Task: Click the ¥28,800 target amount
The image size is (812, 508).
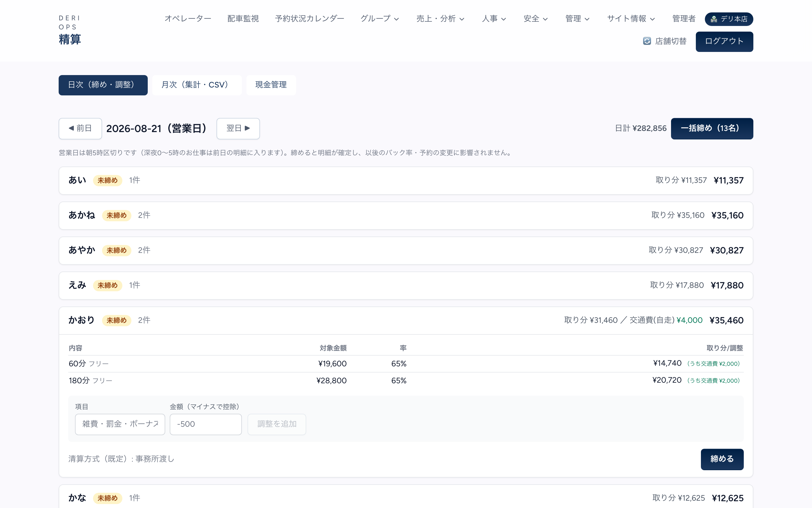Action: (x=332, y=380)
